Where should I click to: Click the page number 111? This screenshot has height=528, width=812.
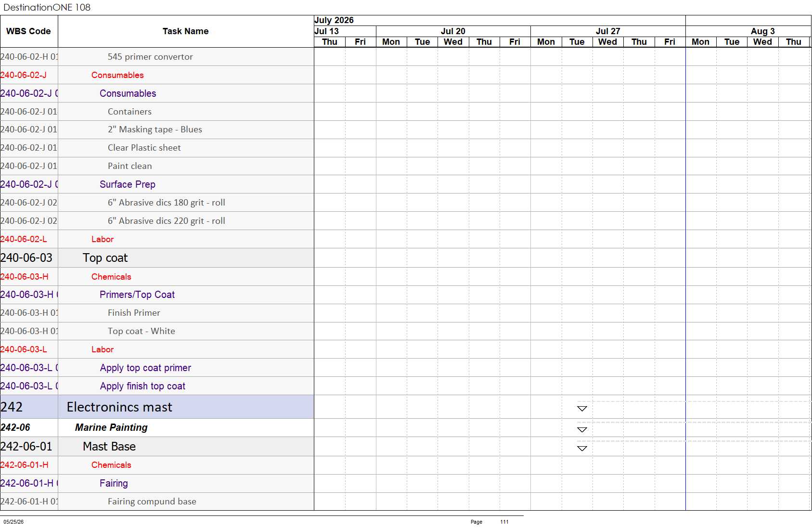[x=504, y=522]
